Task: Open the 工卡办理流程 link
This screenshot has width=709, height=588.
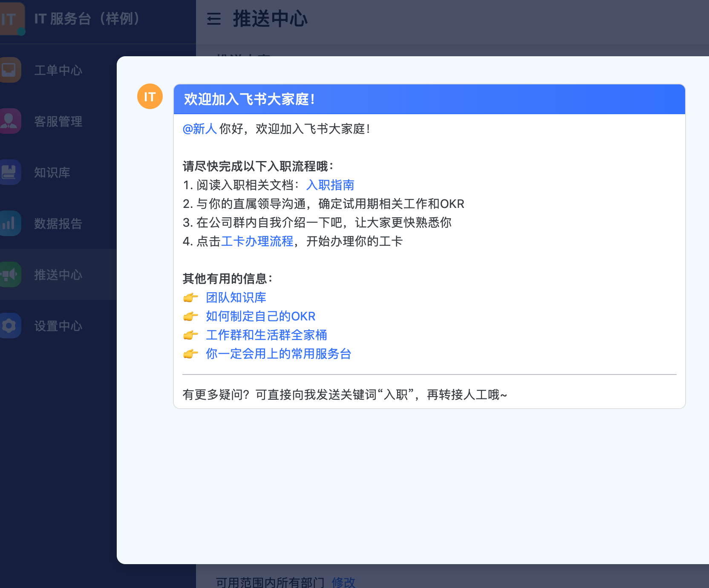Action: click(257, 241)
